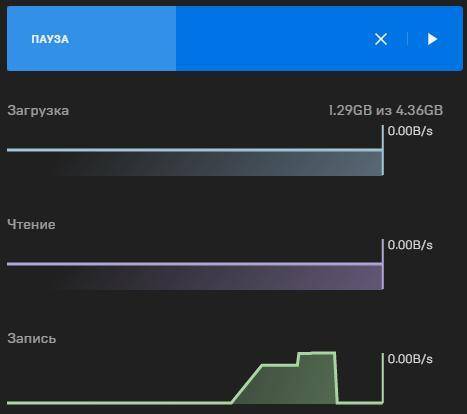Select the Чтение section label

point(31,224)
